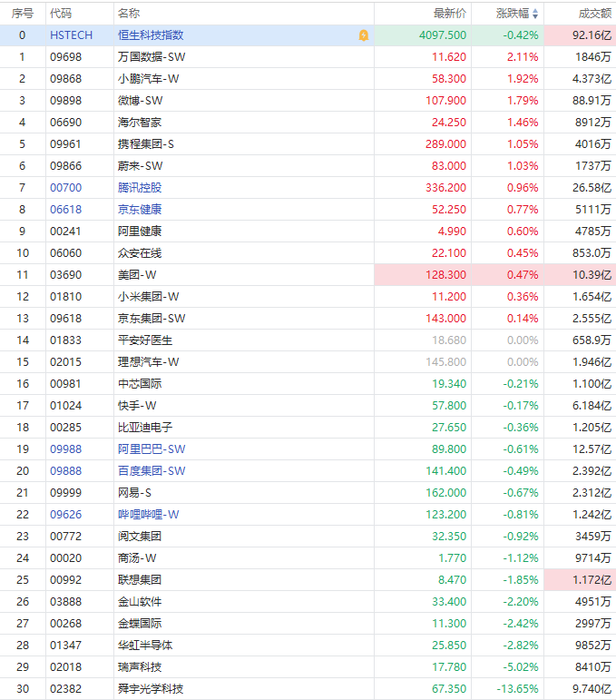Open the code link 09988

(x=65, y=449)
